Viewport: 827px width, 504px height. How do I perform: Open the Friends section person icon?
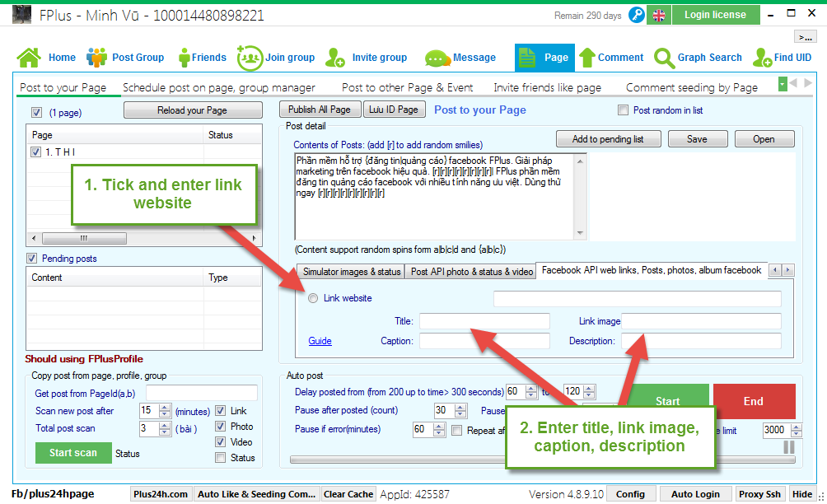(x=184, y=58)
